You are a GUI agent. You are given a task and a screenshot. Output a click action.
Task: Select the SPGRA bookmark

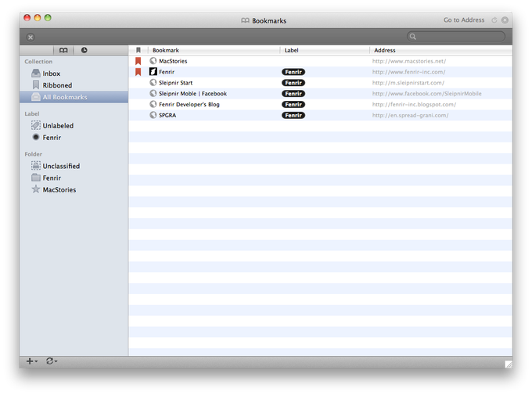pos(320,116)
